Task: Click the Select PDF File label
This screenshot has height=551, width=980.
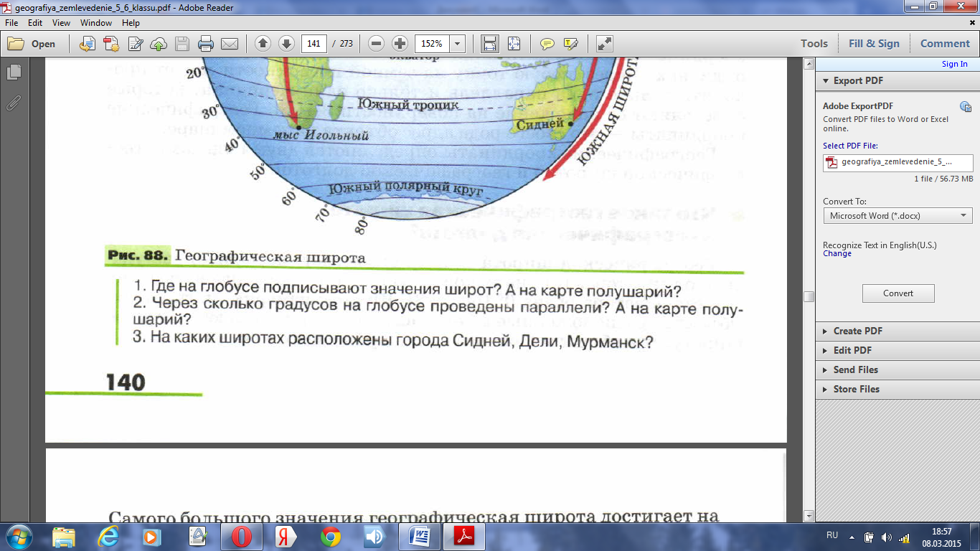Action: coord(850,146)
